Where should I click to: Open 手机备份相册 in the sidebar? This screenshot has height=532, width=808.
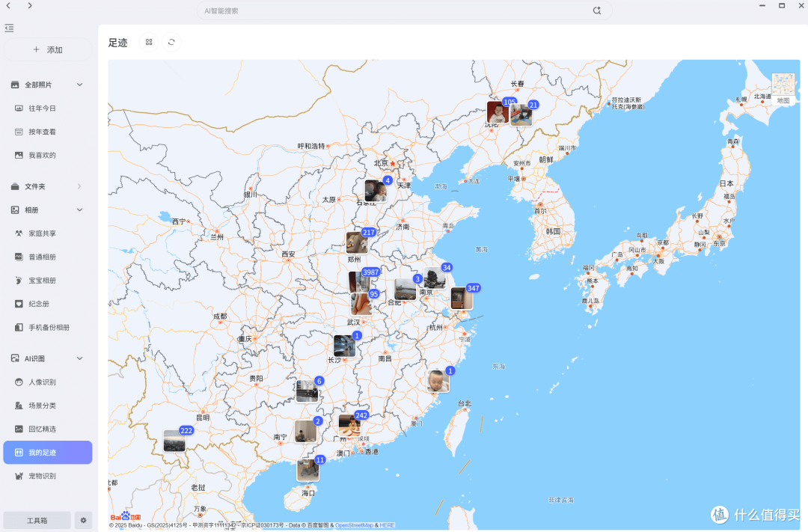coord(47,327)
